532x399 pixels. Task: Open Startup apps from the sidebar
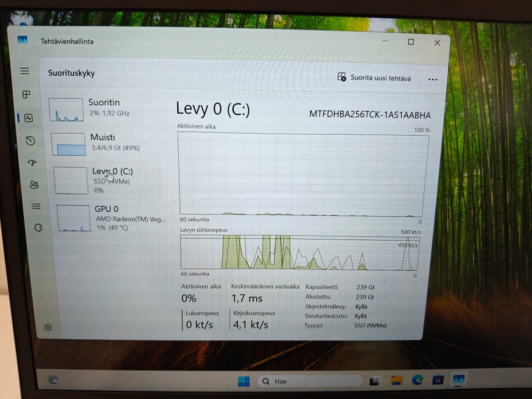click(x=32, y=162)
